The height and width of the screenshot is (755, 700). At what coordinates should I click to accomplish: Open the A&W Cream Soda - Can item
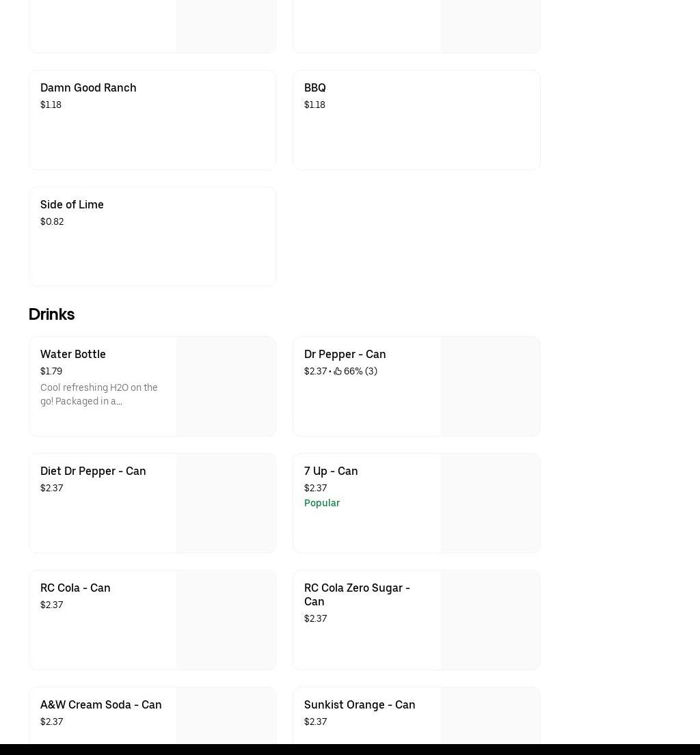(x=152, y=716)
